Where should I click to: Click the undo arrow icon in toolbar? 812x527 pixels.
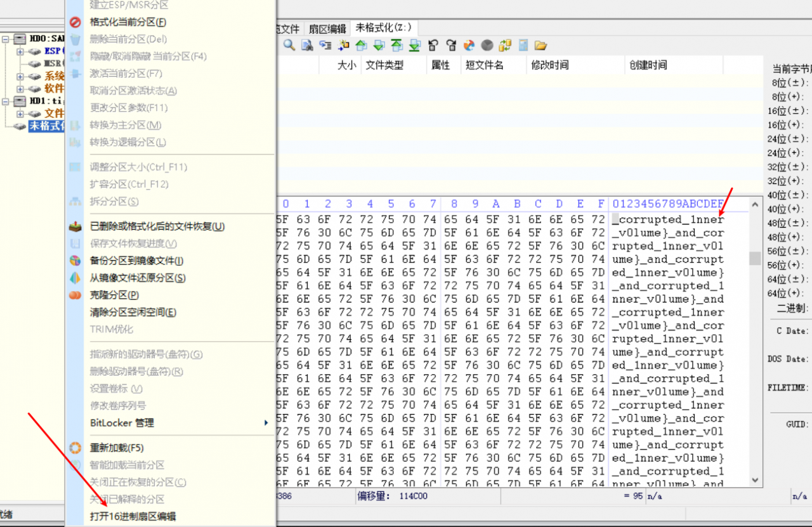433,45
